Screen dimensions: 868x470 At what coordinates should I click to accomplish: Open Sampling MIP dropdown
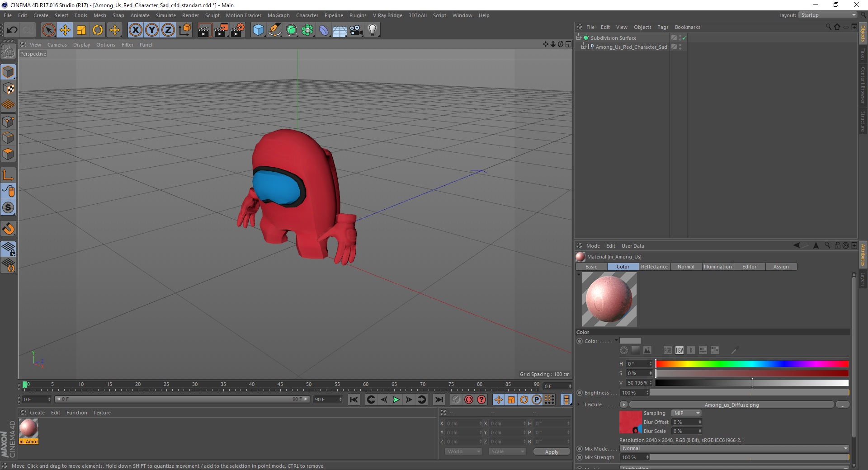point(686,413)
